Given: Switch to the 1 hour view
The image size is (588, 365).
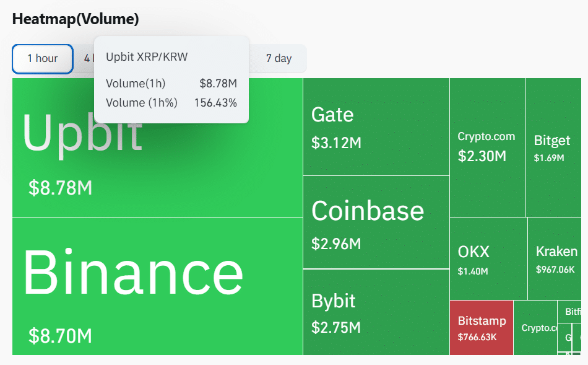Looking at the screenshot, I should 42,58.
